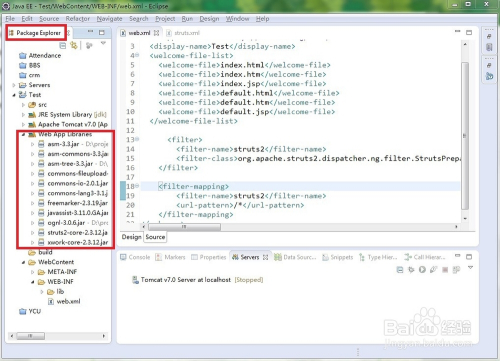Viewport: 500px width, 361px height.
Task: Click Link with Editor icon
Action: pyautogui.click(x=74, y=45)
